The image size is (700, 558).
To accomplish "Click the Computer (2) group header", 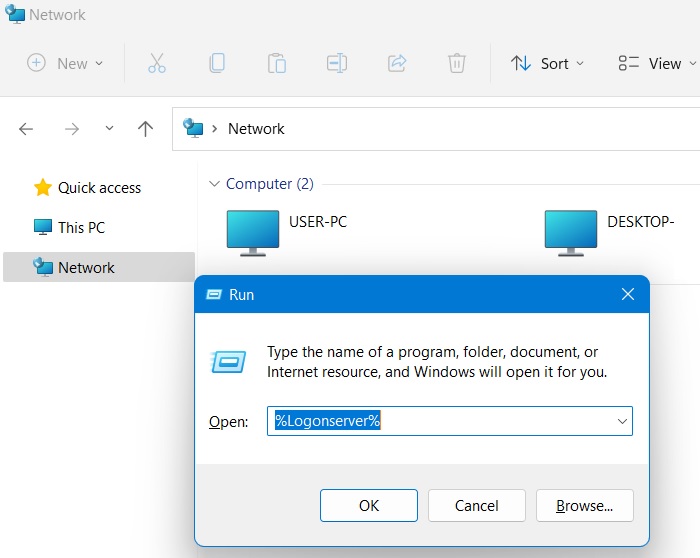I will click(x=270, y=184).
